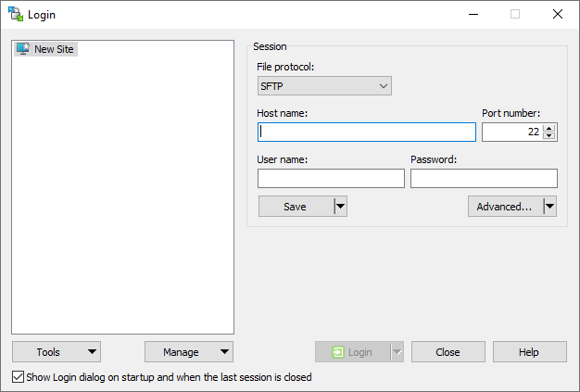Open Advanced site settings
Screen dimensions: 580x392
pos(504,207)
